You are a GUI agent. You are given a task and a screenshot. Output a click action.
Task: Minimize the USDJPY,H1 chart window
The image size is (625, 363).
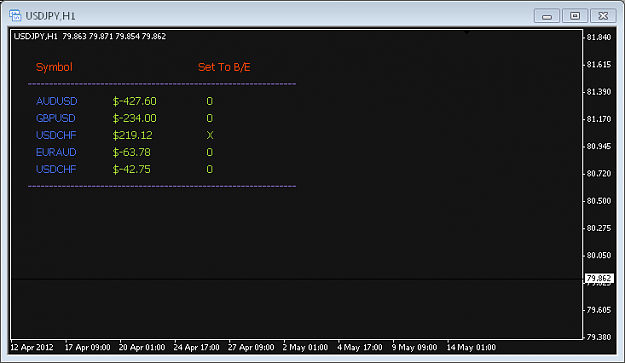[x=547, y=16]
